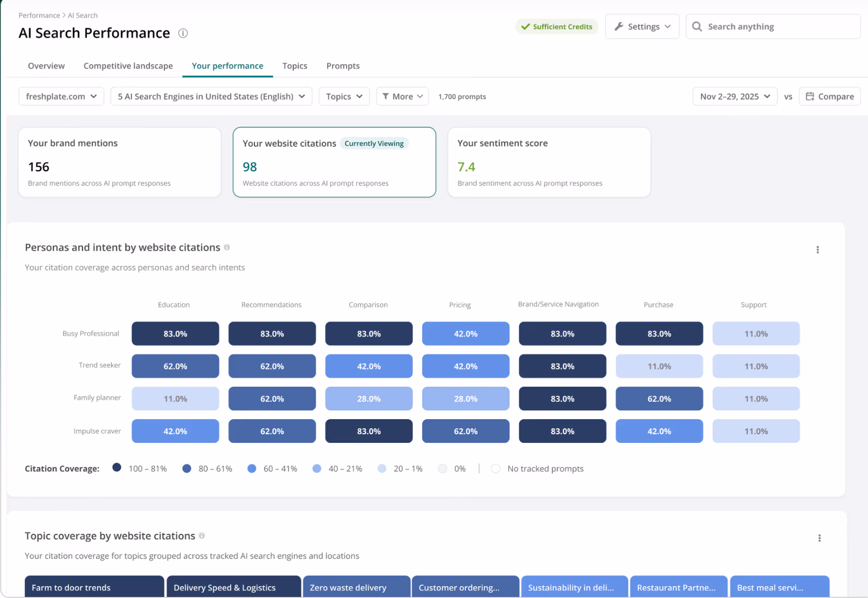This screenshot has height=598, width=868.
Task: Toggle the 60 – 41% legend item
Action: [x=272, y=468]
